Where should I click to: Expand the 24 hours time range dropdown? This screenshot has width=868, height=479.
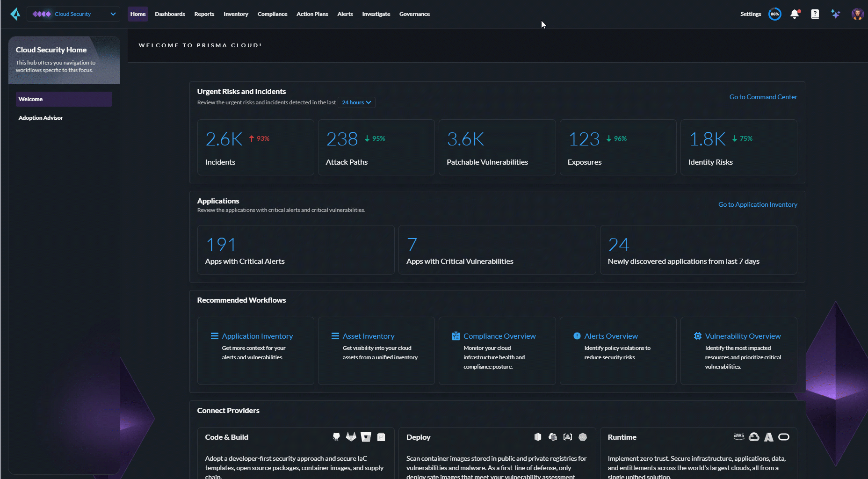pos(356,102)
